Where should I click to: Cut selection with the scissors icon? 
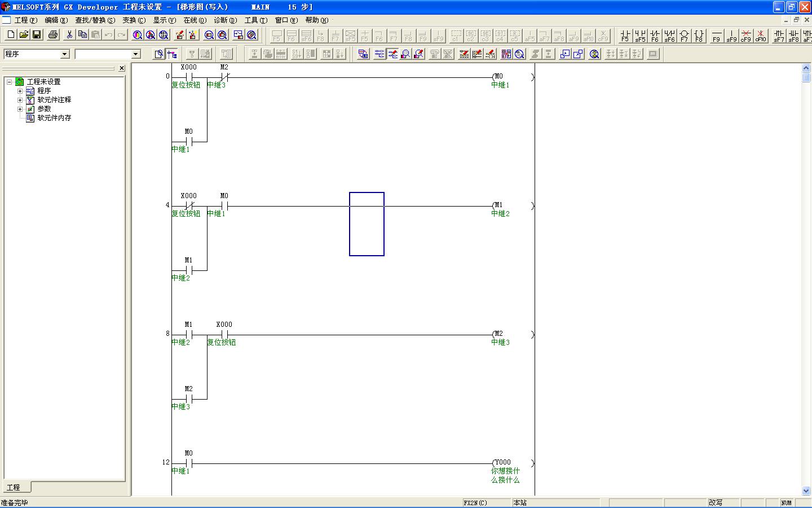tap(69, 35)
